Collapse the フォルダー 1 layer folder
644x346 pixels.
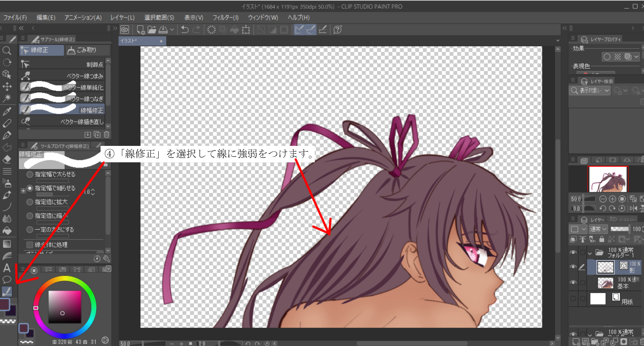(590, 253)
